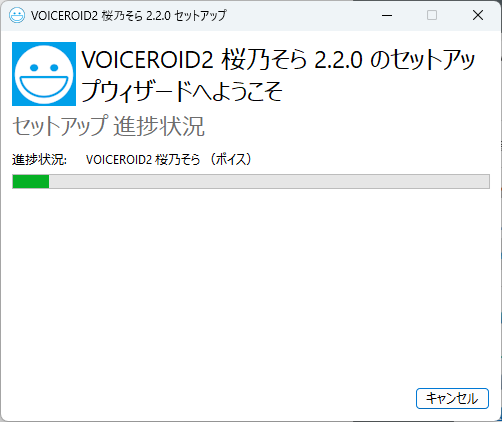
Task: Click the キャンセル button
Action: point(452,398)
